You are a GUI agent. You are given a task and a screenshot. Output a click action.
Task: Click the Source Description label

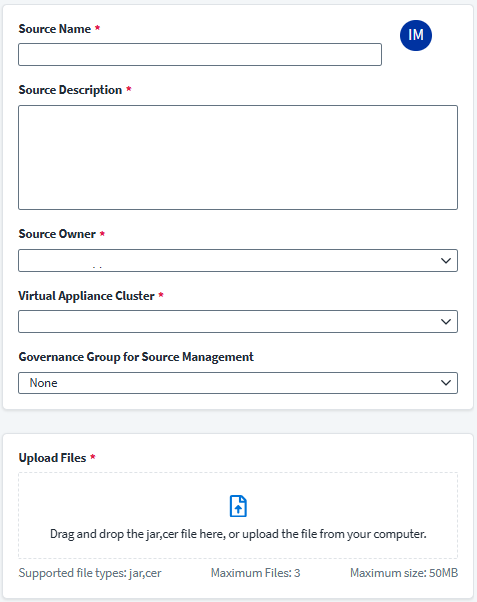tap(70, 90)
